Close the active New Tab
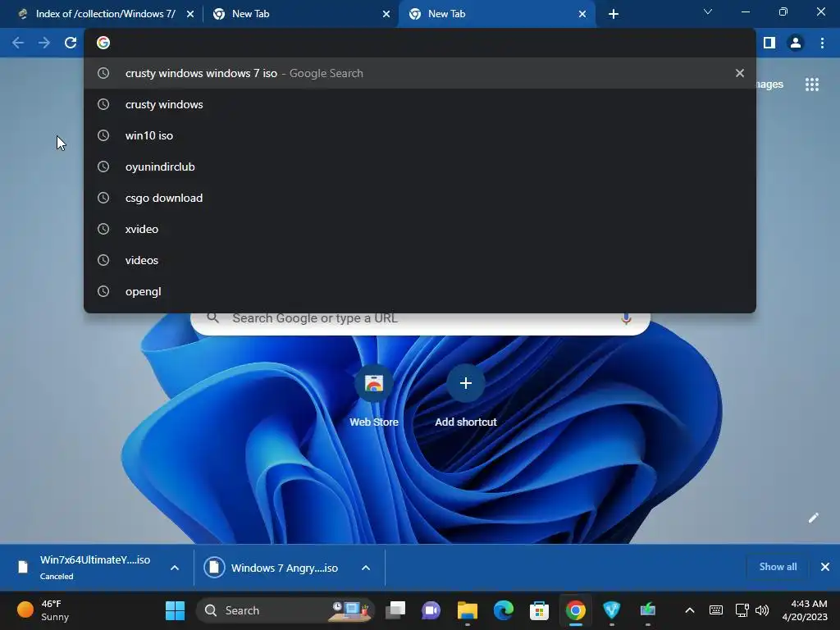 pos(582,14)
